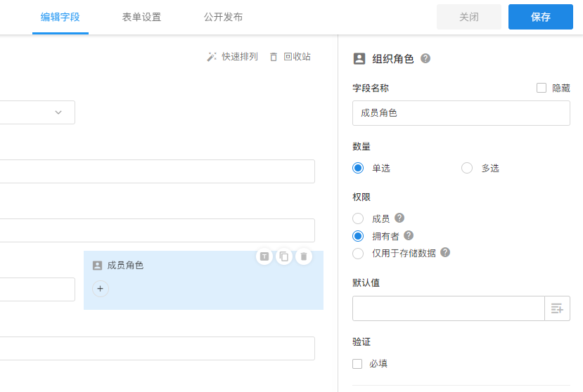The image size is (583, 392).
Task: Click the plus icon under 成员角色
Action: 101,289
